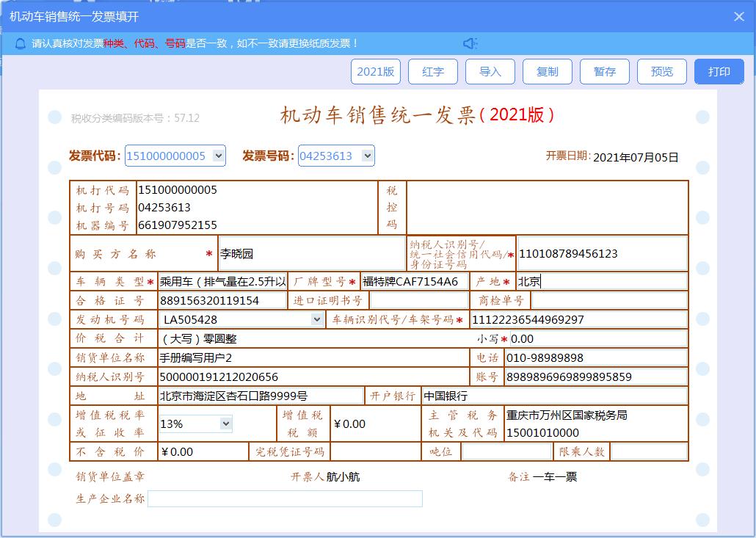
Task: Click the 复制 copy button
Action: pyautogui.click(x=547, y=71)
